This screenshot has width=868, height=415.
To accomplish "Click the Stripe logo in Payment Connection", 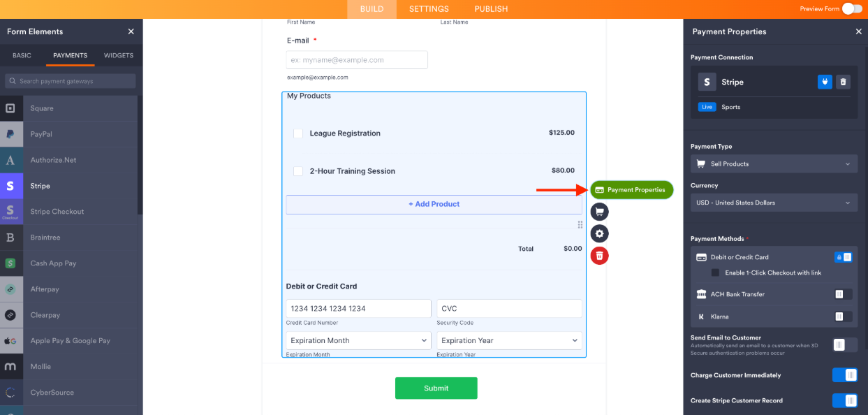I will pyautogui.click(x=707, y=82).
